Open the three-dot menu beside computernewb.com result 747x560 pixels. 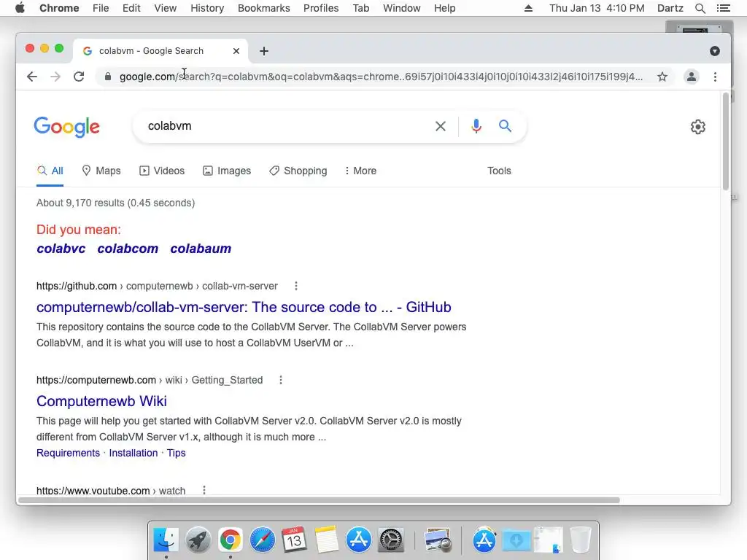(x=281, y=380)
